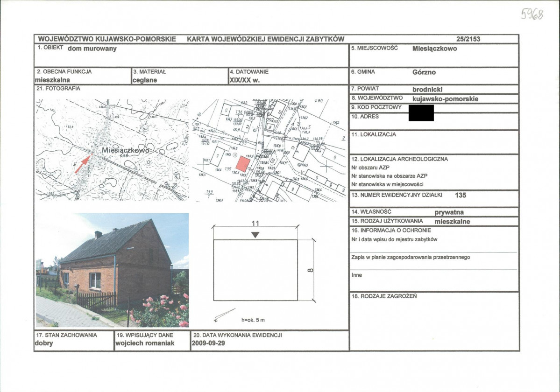560x392 pixels.
Task: Click the red highlighted building on cadastral map
Action: [x=243, y=164]
